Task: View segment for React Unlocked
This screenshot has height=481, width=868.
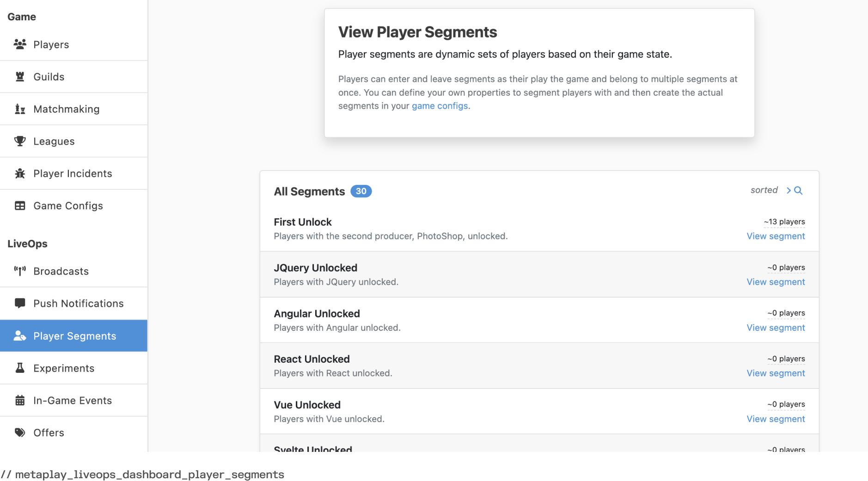Action: tap(775, 373)
